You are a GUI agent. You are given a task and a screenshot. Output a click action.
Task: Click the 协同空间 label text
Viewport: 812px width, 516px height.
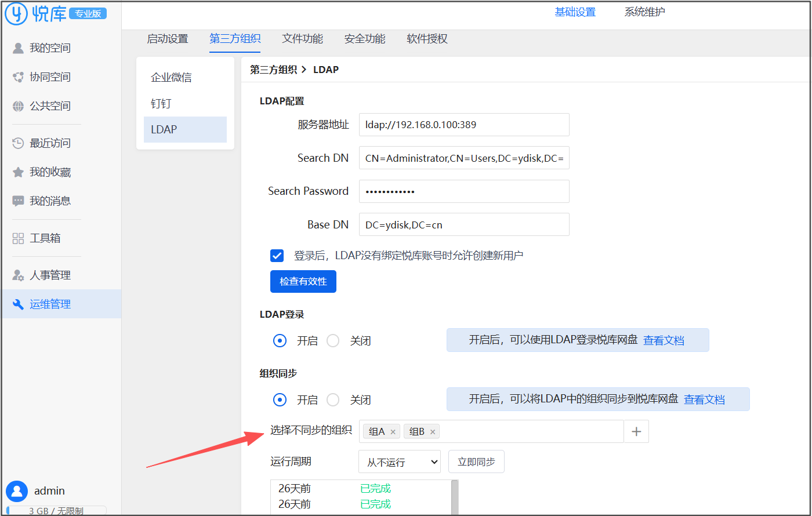[50, 77]
